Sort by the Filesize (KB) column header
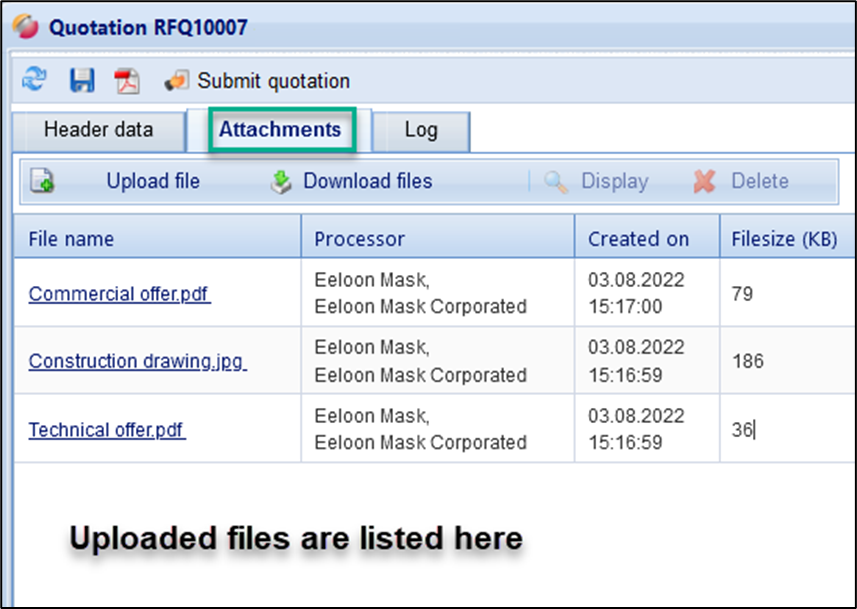This screenshot has width=857, height=609. click(x=784, y=239)
